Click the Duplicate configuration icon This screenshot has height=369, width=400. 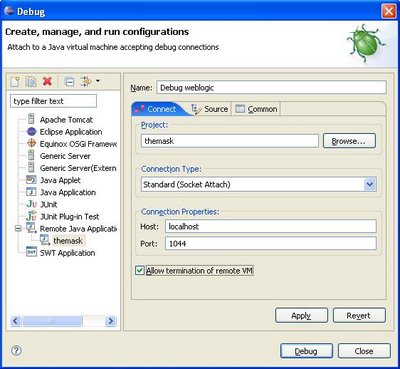(31, 81)
